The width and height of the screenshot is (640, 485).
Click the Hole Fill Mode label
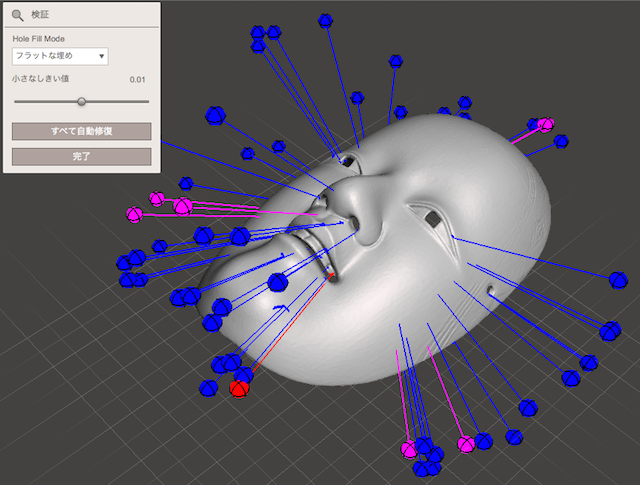click(39, 39)
